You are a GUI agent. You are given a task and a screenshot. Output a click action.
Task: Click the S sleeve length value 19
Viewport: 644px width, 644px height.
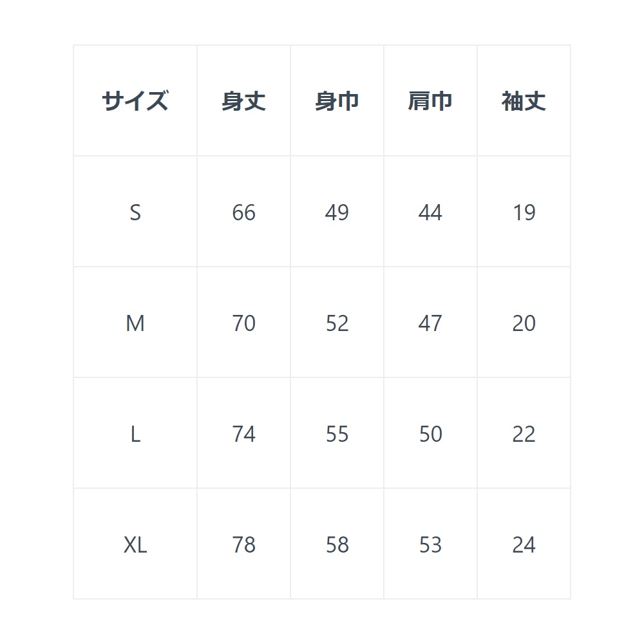[x=524, y=212]
